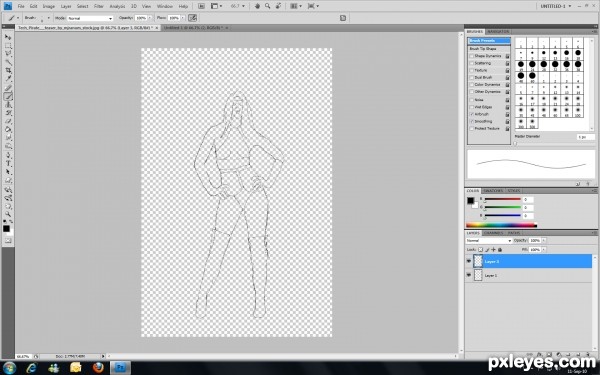Enable Dual Brush checkbox
600x375 pixels.
[471, 78]
